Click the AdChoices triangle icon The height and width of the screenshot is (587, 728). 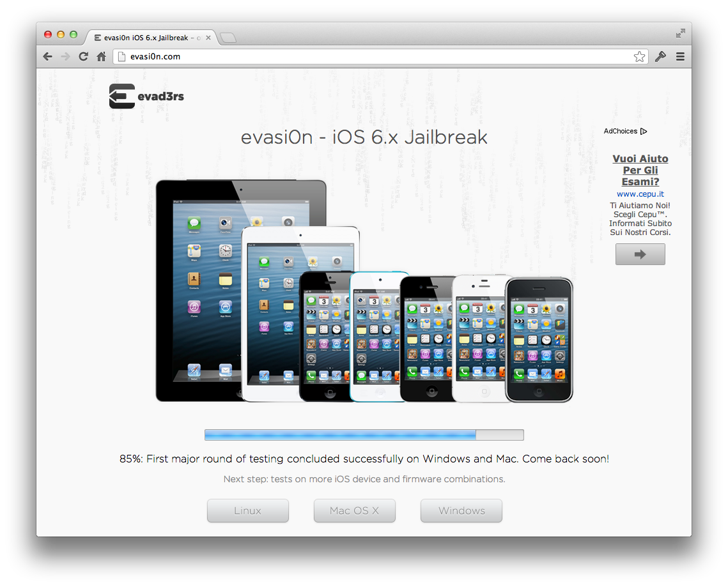[644, 132]
